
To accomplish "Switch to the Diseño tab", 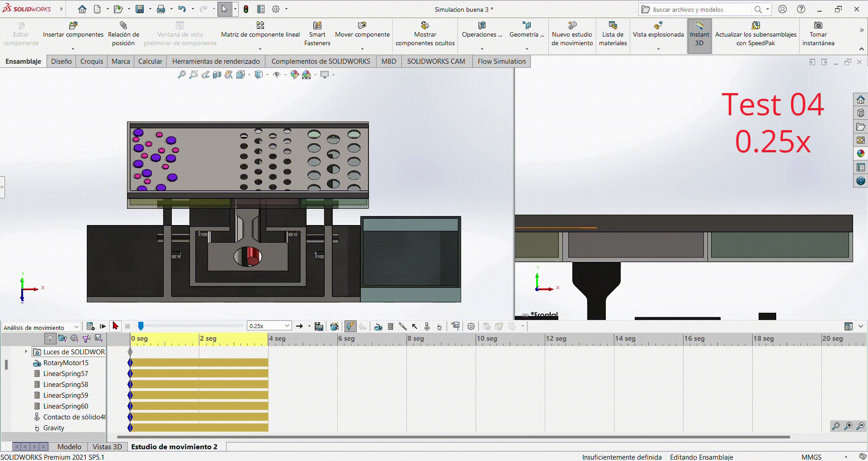I will [x=61, y=61].
